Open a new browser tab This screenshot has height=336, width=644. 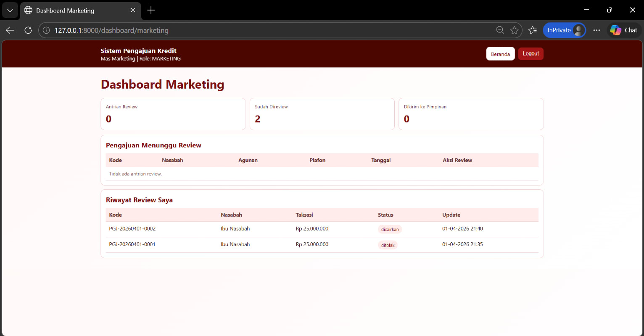(151, 10)
